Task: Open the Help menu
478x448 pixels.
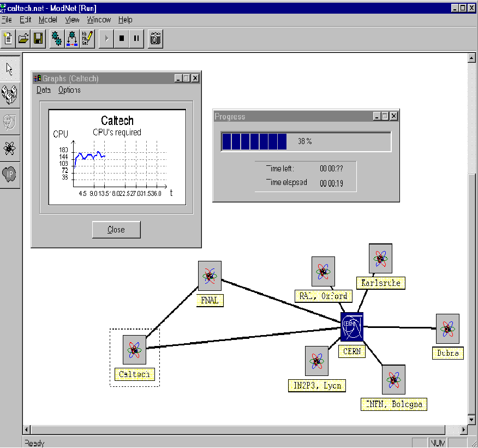Action: point(126,20)
